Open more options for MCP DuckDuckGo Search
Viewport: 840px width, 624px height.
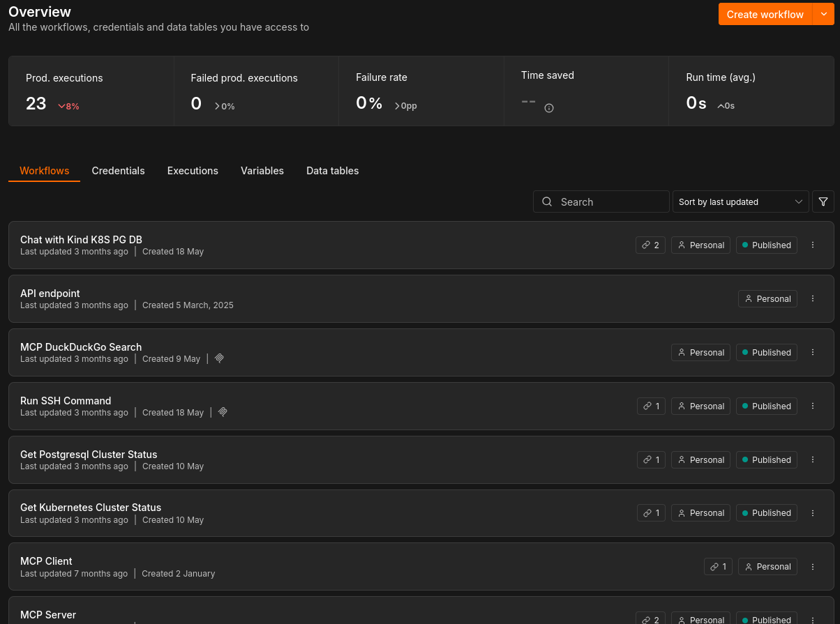(x=813, y=352)
